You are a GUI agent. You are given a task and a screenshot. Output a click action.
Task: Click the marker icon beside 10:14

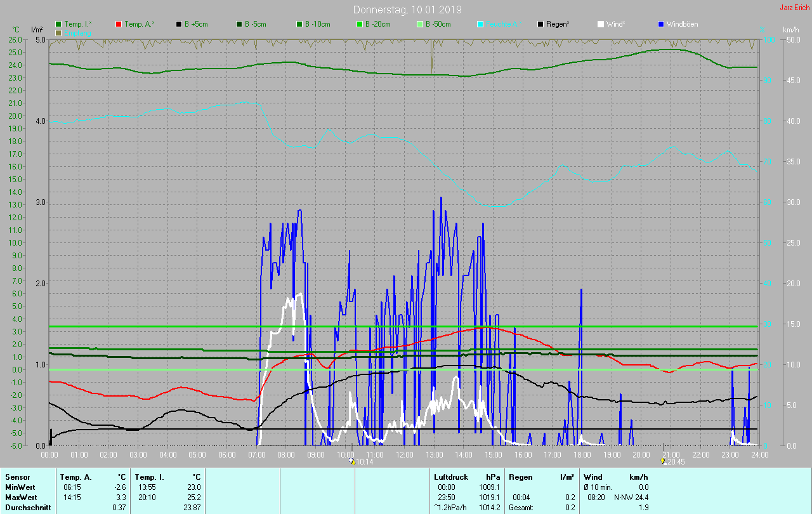(352, 462)
